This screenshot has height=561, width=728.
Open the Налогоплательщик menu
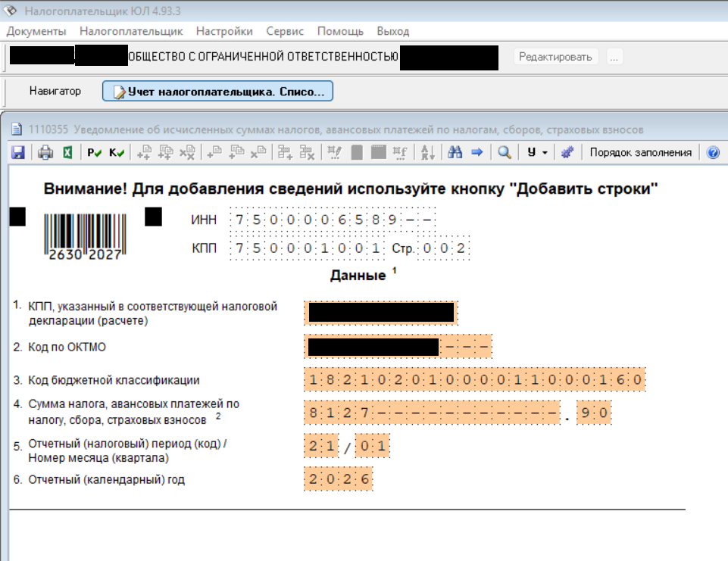click(x=131, y=31)
